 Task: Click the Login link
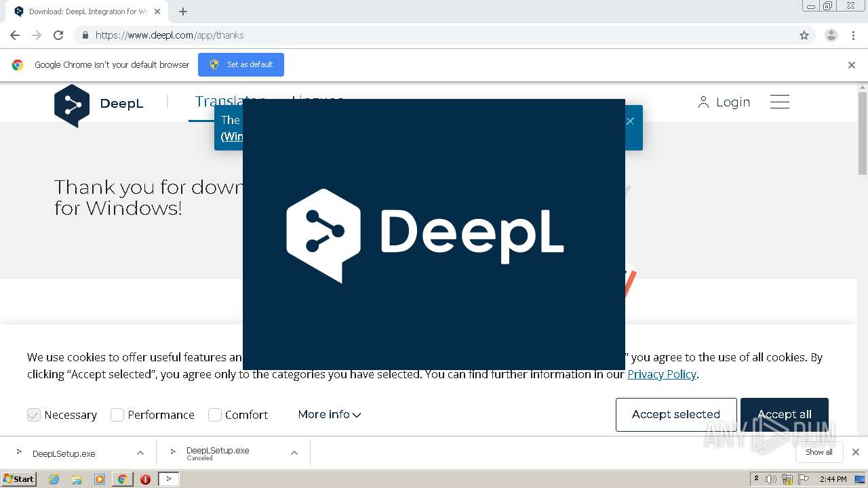(x=733, y=102)
